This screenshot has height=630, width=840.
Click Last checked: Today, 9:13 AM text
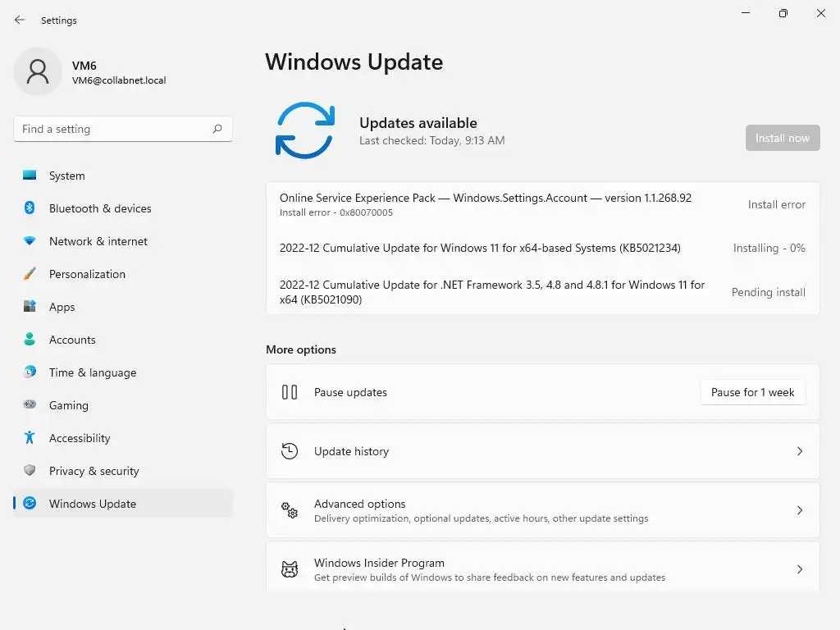pos(431,140)
